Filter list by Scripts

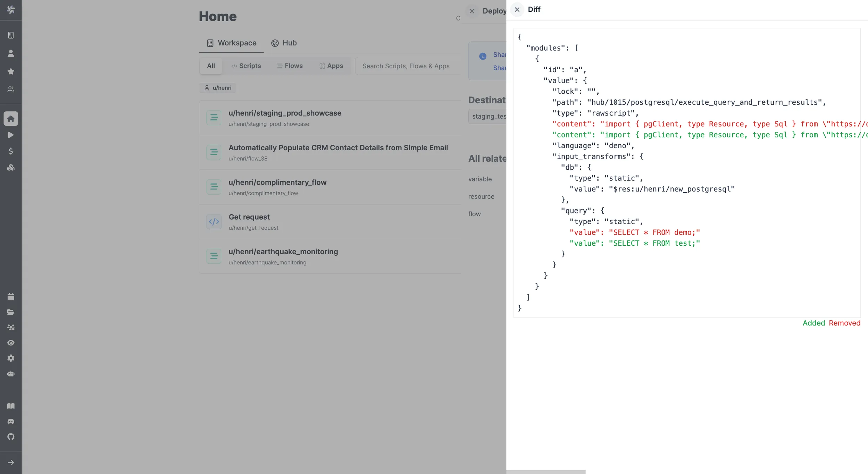tap(246, 66)
